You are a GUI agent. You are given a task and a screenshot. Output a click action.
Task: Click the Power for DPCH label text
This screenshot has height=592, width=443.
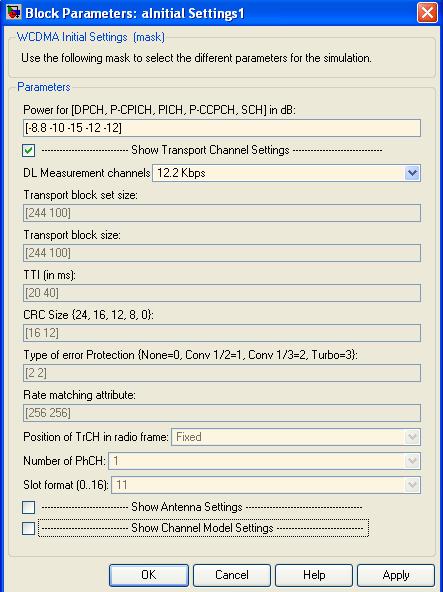[159, 110]
